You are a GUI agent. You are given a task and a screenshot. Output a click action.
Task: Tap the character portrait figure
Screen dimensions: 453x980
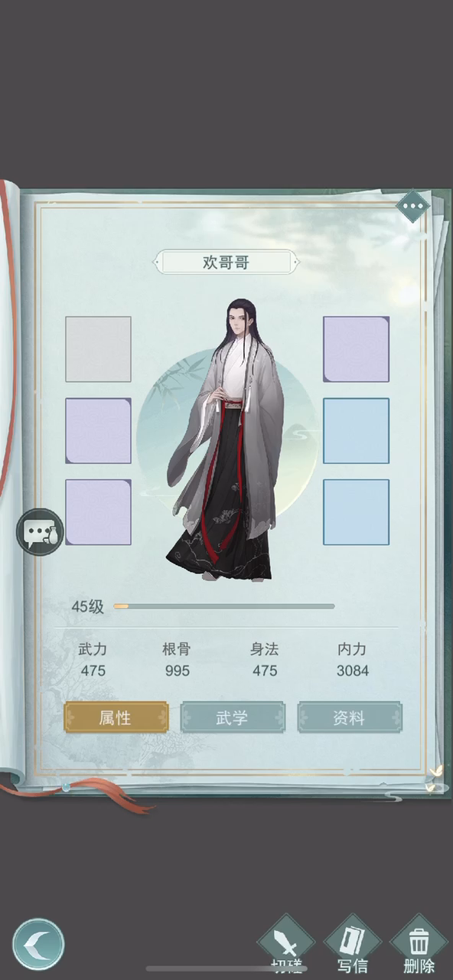tap(226, 440)
